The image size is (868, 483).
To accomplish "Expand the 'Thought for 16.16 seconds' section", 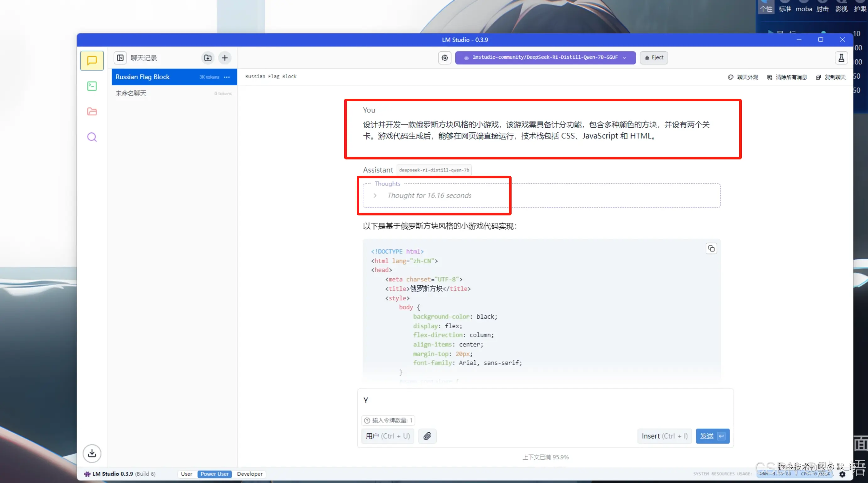I will [x=375, y=196].
